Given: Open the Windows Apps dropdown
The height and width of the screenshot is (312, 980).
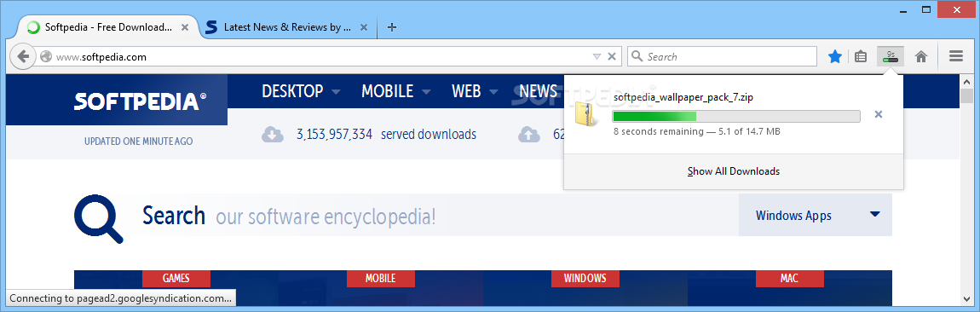Looking at the screenshot, I should tap(815, 215).
